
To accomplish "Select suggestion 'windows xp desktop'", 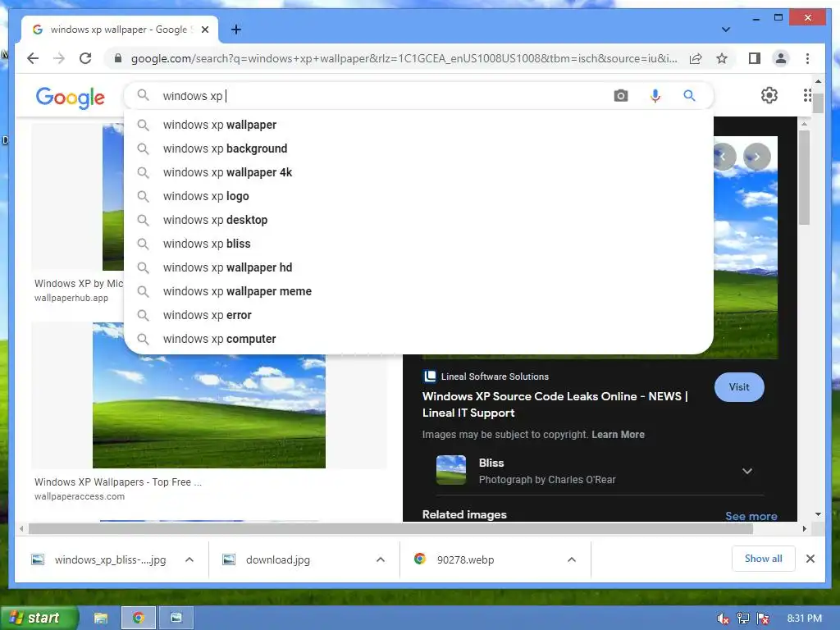I will [x=418, y=220].
